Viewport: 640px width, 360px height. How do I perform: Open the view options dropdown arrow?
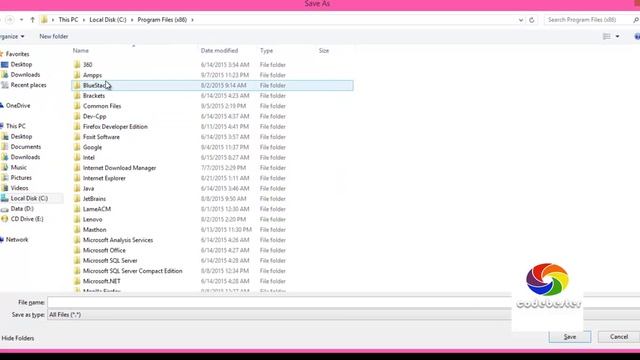point(618,36)
